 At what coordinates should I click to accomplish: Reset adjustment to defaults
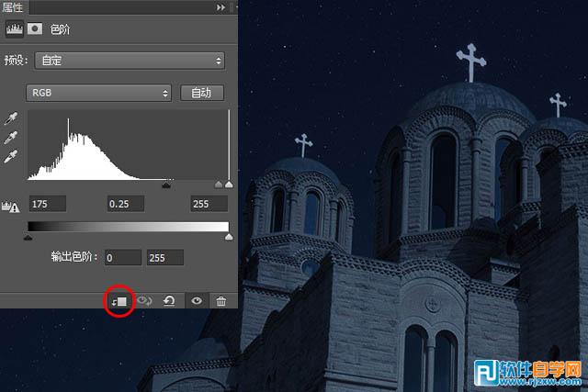(x=169, y=301)
